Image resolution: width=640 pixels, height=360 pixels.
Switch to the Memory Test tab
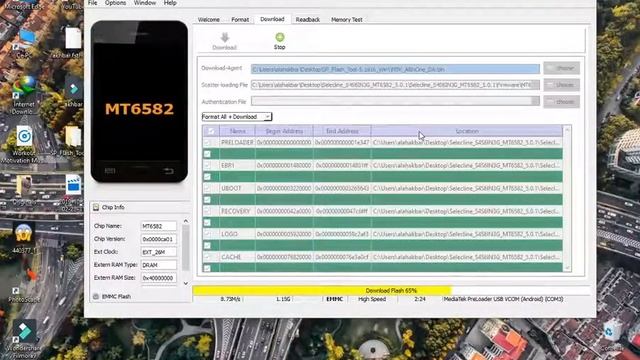tap(347, 20)
